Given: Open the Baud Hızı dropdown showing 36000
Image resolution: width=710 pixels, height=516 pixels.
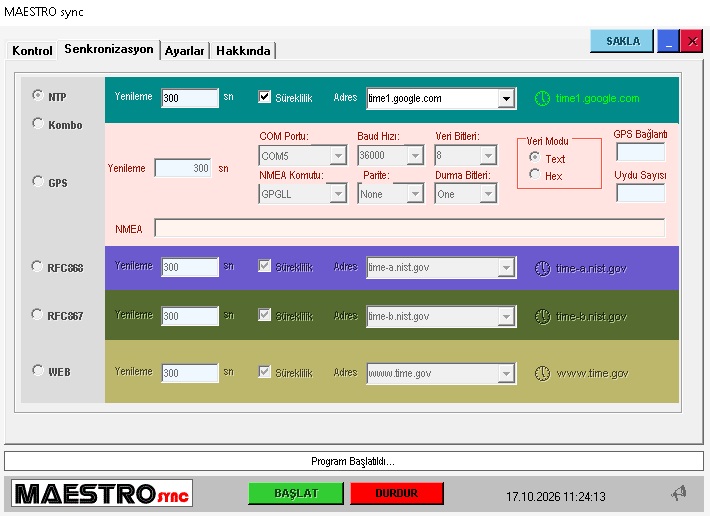Looking at the screenshot, I should click(x=415, y=156).
